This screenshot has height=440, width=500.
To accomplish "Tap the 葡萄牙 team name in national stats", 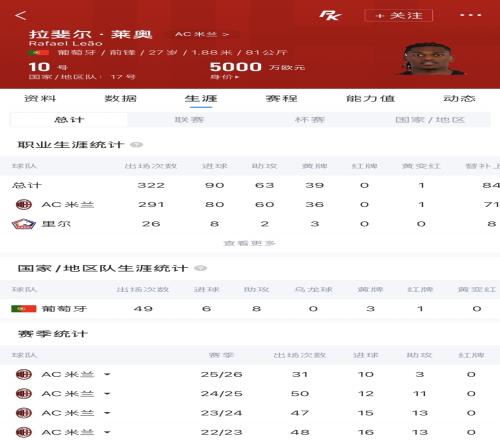I will (64, 309).
